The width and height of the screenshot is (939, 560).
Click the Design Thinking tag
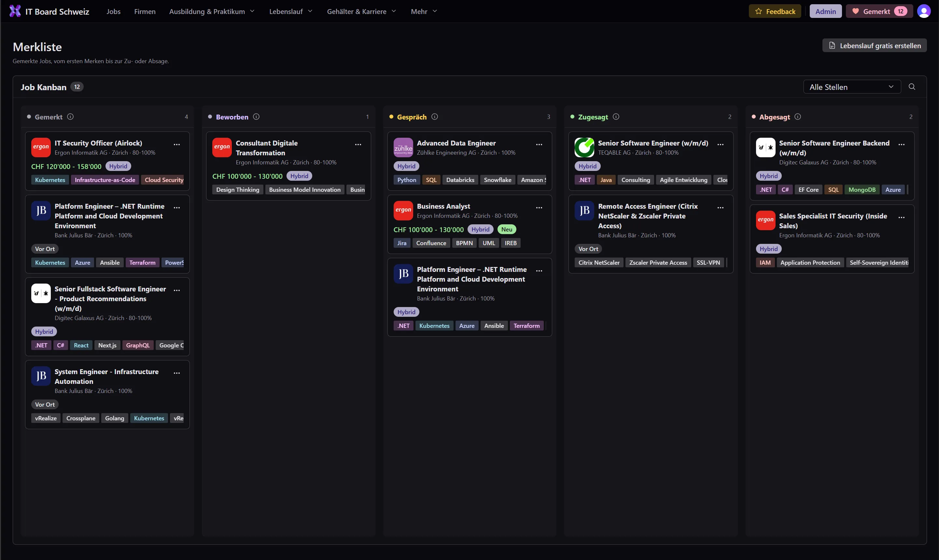tap(238, 190)
